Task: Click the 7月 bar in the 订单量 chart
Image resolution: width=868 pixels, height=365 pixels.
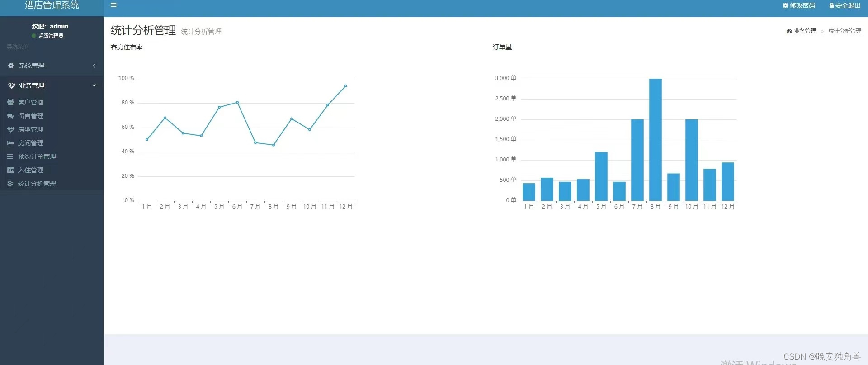Action: click(x=637, y=160)
